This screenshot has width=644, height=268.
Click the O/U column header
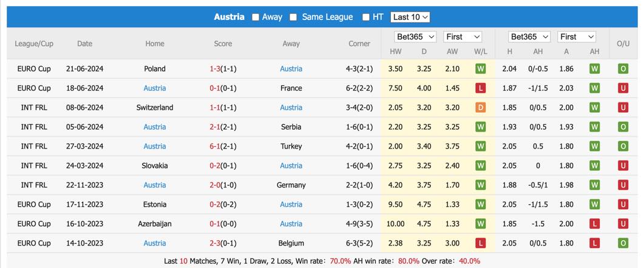pyautogui.click(x=623, y=44)
